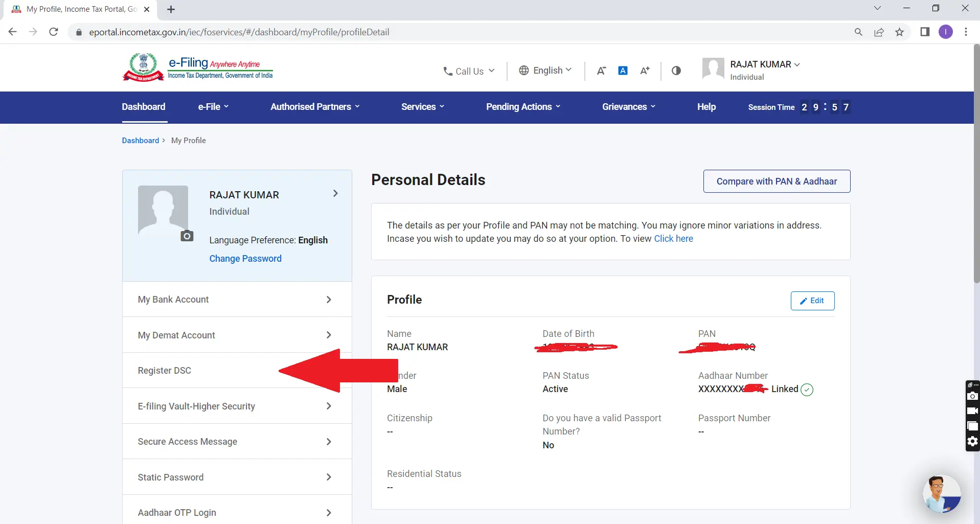Click the video recorder icon in side panel
980x524 pixels.
[972, 411]
